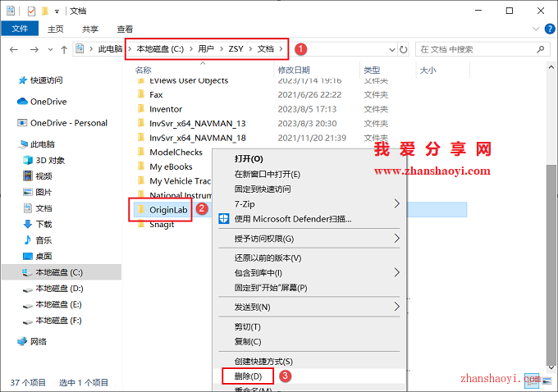This screenshot has width=558, height=392.
Task: Switch to the 主页 tab
Action: point(56,30)
